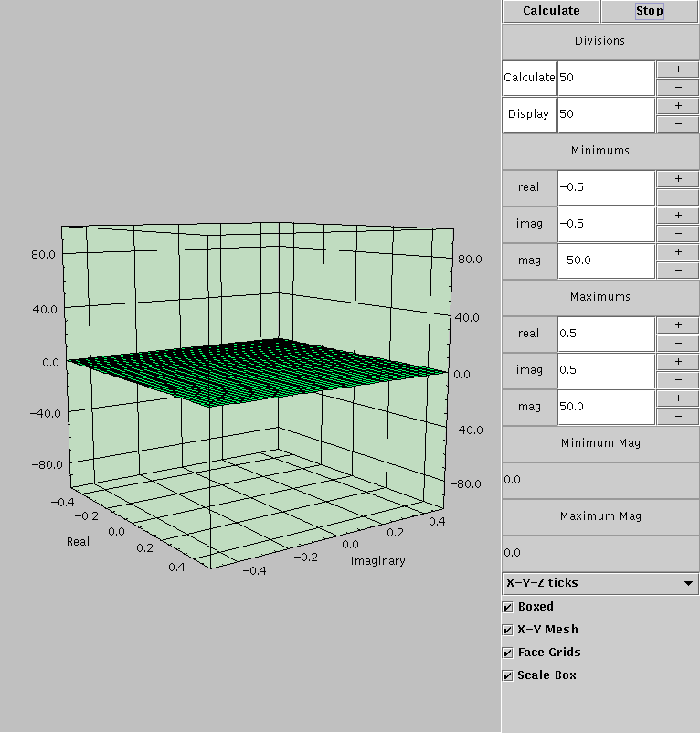Toggle the X-Y Mesh checkbox
The width and height of the screenshot is (700, 733).
tap(508, 630)
